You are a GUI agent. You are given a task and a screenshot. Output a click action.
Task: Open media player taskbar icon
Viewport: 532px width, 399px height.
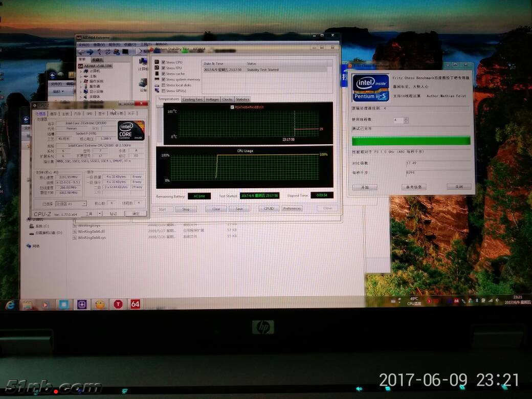click(46, 305)
